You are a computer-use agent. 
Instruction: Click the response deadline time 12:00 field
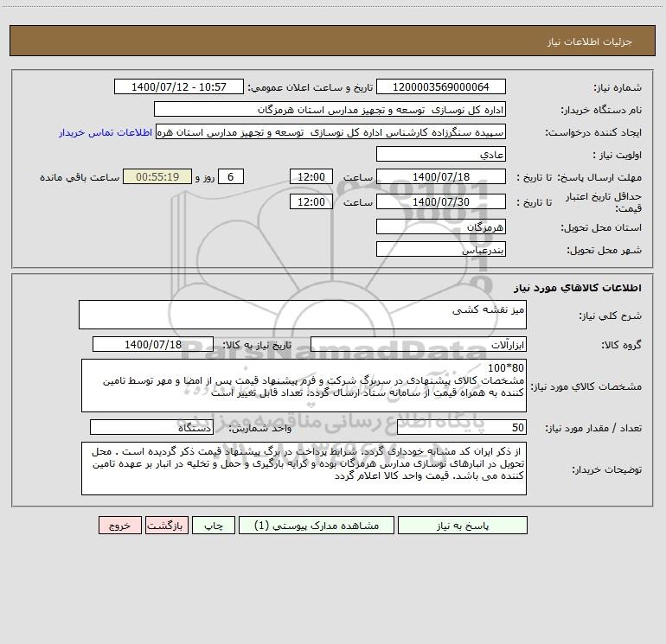point(311,176)
